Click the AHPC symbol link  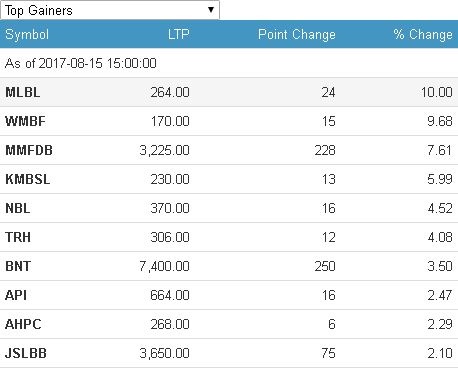click(23, 324)
